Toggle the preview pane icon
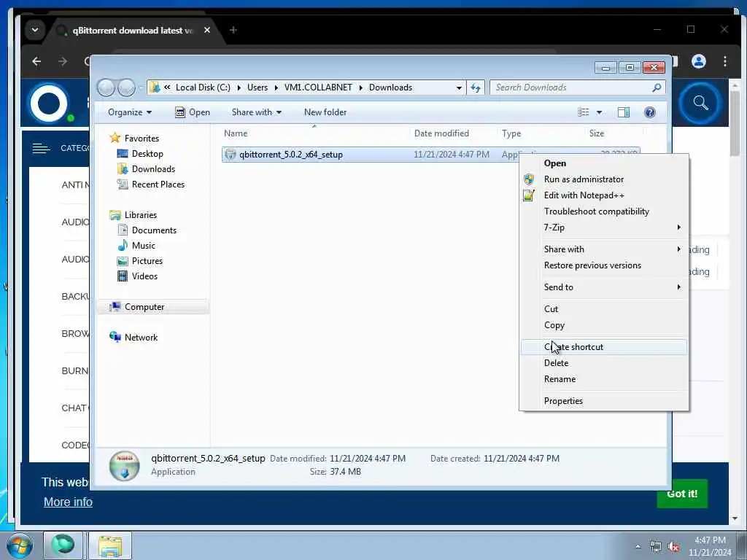747x560 pixels. pyautogui.click(x=623, y=112)
